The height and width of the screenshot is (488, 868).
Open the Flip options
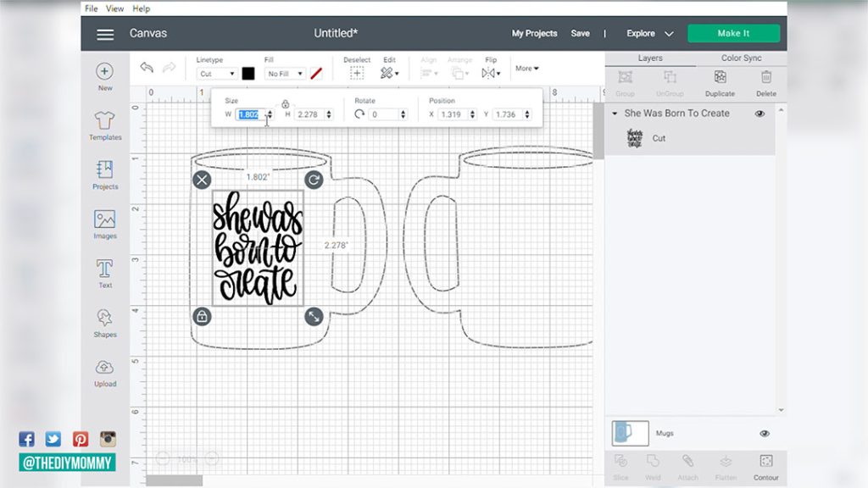(x=491, y=73)
